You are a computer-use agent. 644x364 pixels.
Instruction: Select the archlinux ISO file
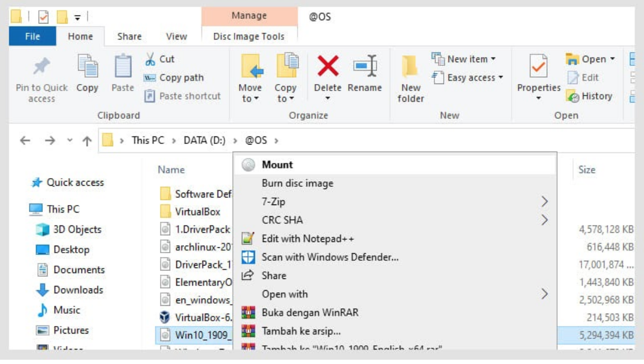coord(196,247)
